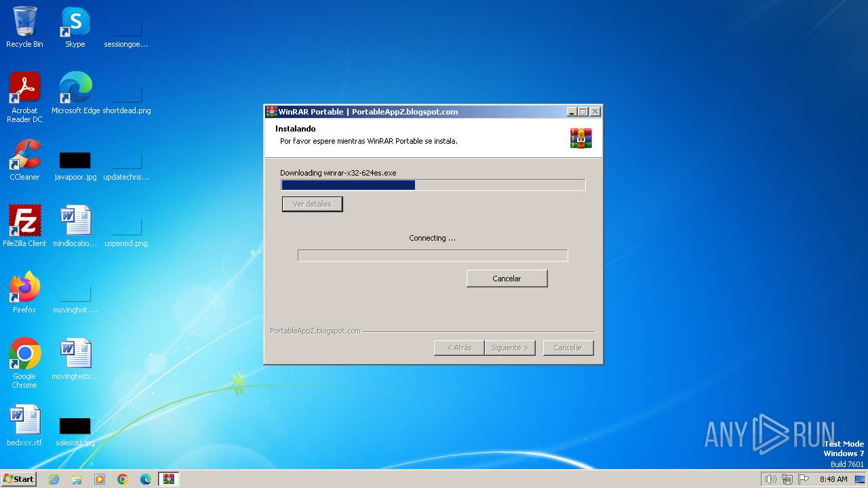Click the Instalando heading
Screen dimensions: 868x488
tap(296, 129)
